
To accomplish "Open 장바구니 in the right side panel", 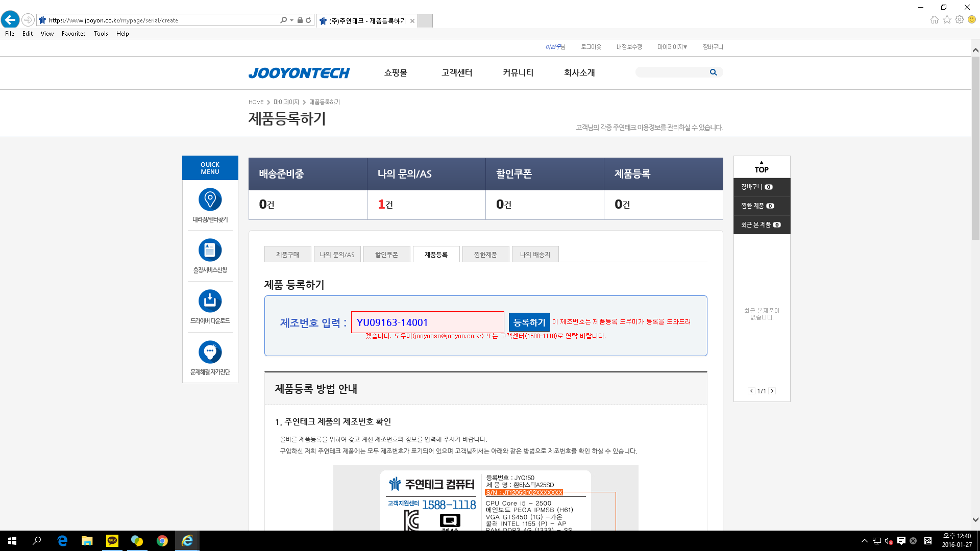I will click(762, 187).
